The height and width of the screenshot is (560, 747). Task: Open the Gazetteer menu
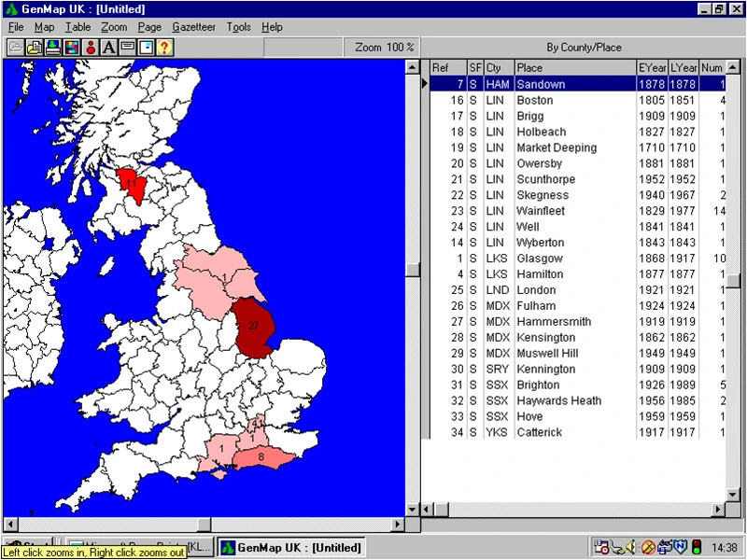pos(193,27)
